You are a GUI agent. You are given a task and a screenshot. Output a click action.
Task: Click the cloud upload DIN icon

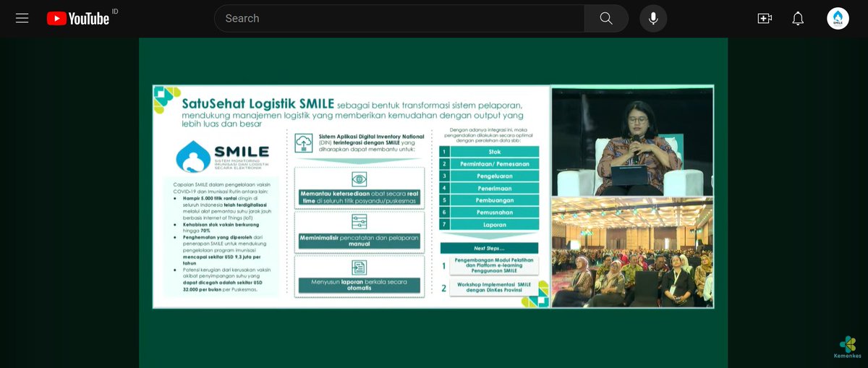pos(304,144)
